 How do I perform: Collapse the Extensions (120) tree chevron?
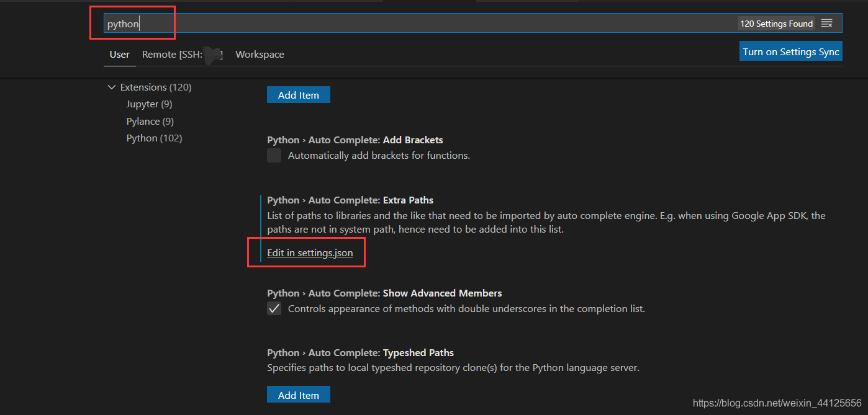click(112, 87)
